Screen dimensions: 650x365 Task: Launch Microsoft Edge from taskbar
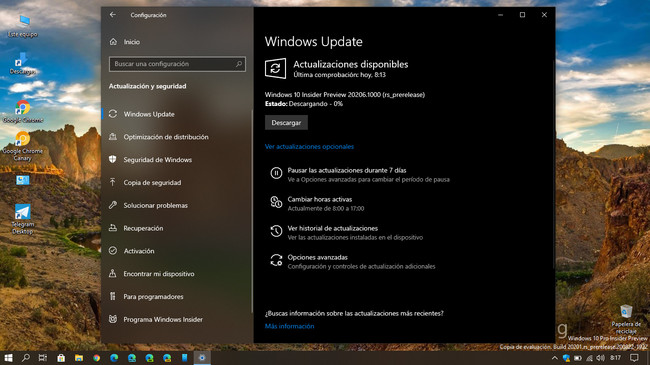114,358
